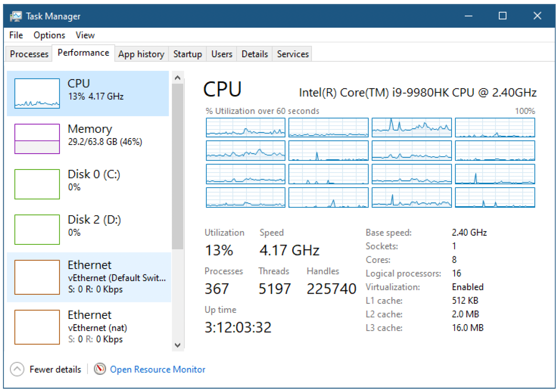Image resolution: width=560 pixels, height=392 pixels.
Task: Select vEthernet (Default Switch) Ethernet entry
Action: (x=89, y=277)
